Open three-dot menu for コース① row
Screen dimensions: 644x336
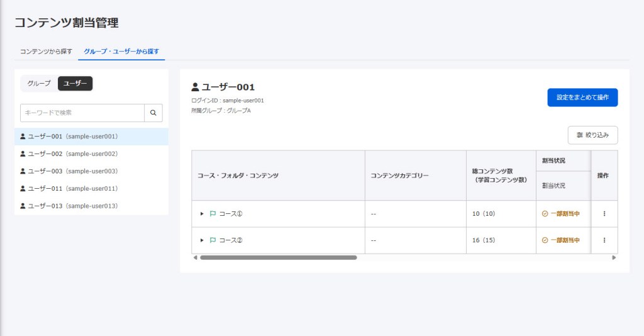[604, 213]
